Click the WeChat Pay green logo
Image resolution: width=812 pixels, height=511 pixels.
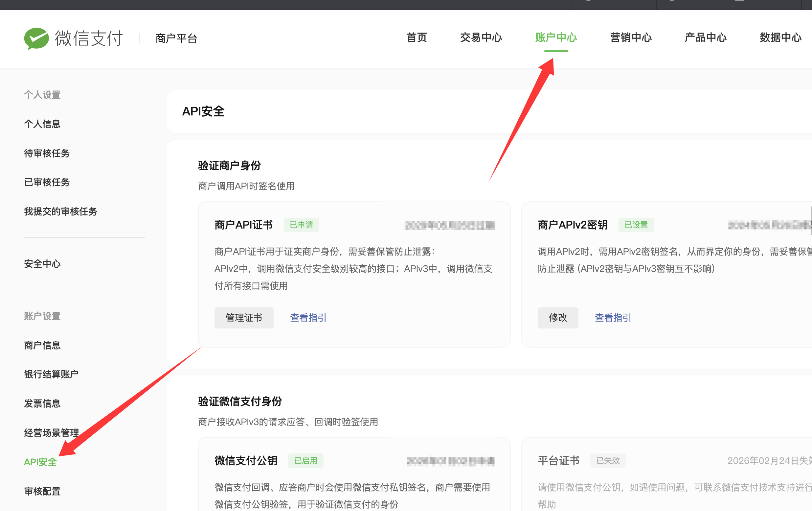[36, 38]
